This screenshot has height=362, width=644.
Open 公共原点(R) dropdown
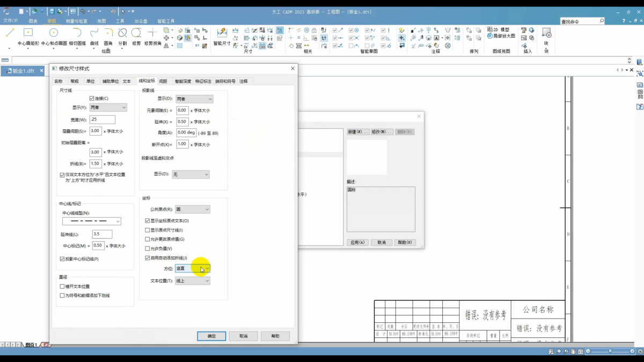(x=193, y=209)
